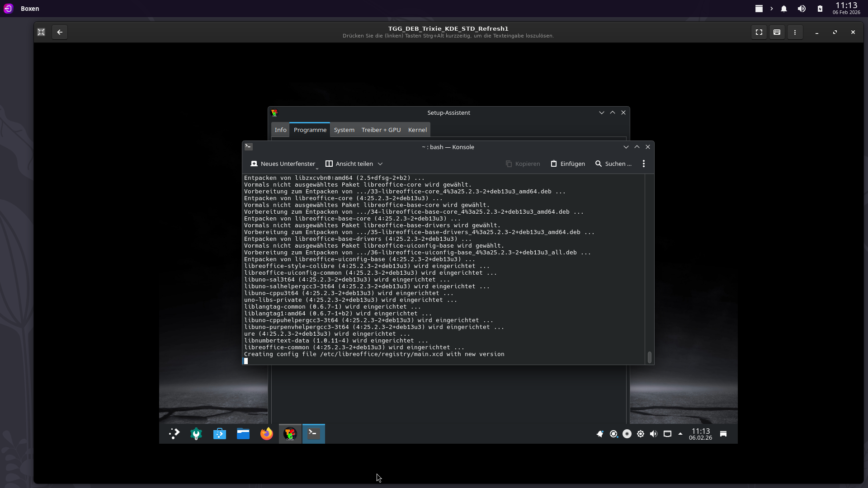
Task: Click the guest volume tray icon
Action: (x=654, y=434)
